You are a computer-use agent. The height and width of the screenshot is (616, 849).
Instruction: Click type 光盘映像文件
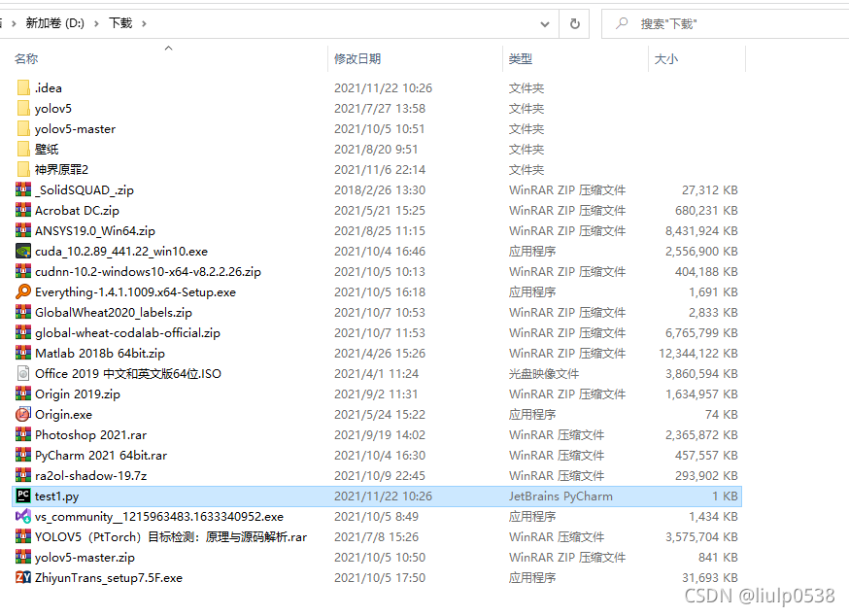click(544, 374)
